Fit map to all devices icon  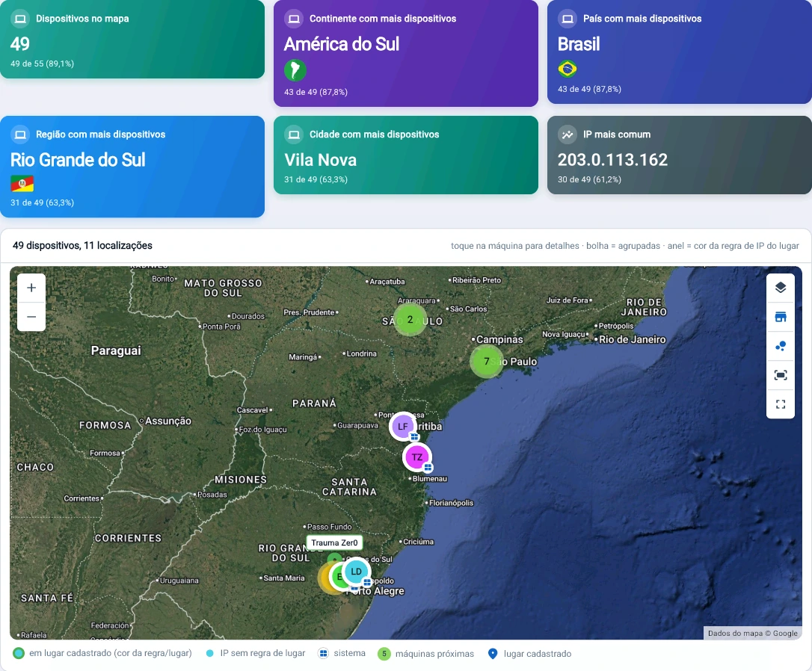[781, 375]
